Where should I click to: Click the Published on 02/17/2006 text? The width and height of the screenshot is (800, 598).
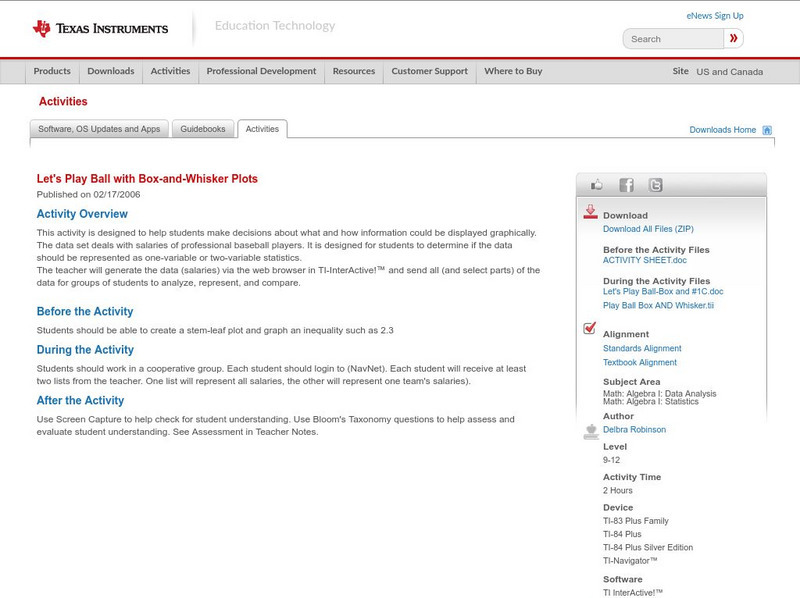(88, 194)
